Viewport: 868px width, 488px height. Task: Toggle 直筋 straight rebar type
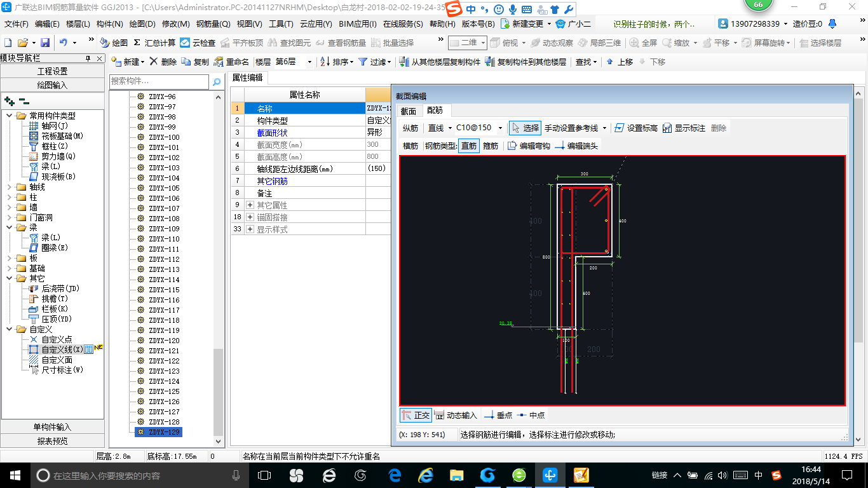(x=469, y=146)
